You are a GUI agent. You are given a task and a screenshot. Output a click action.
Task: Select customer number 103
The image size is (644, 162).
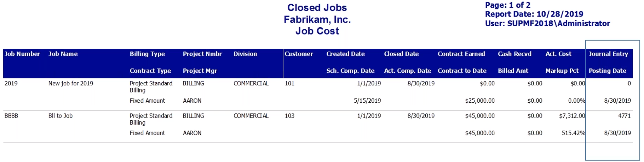coord(289,116)
